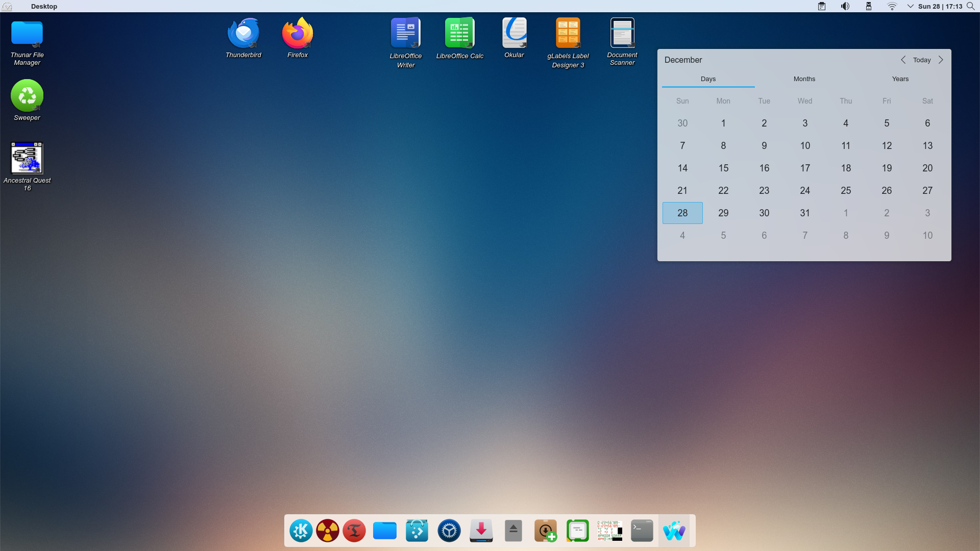Launch Ancestral Quest 16 shortcut
The image size is (980, 551).
[27, 159]
